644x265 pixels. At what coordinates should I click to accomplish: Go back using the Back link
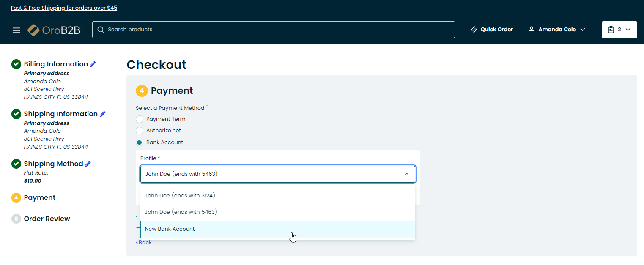pyautogui.click(x=144, y=243)
